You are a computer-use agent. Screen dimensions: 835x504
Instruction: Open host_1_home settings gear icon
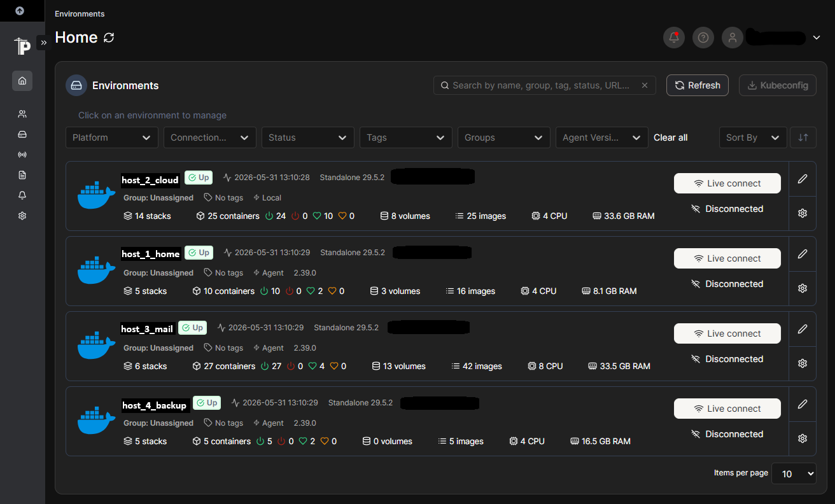tap(803, 288)
